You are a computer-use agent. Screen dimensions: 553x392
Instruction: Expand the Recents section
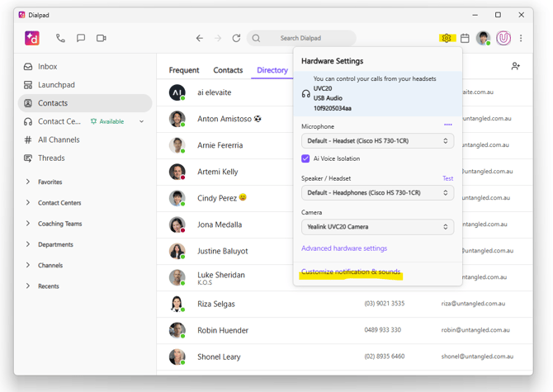point(28,286)
